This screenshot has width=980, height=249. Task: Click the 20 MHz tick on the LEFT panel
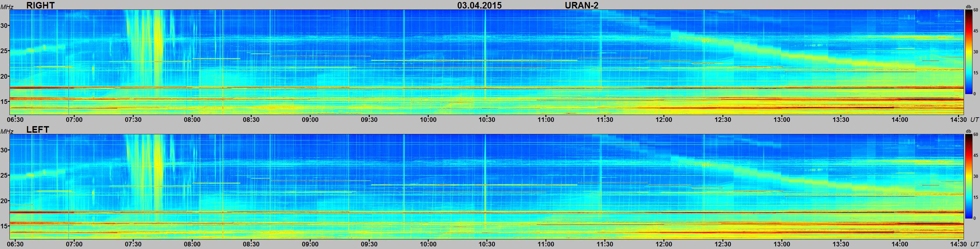click(x=5, y=201)
